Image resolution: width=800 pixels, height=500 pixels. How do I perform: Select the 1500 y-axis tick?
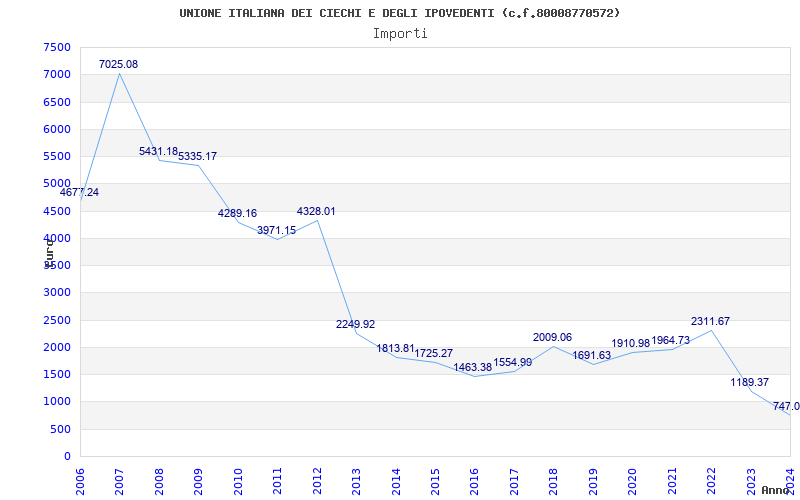(x=57, y=374)
